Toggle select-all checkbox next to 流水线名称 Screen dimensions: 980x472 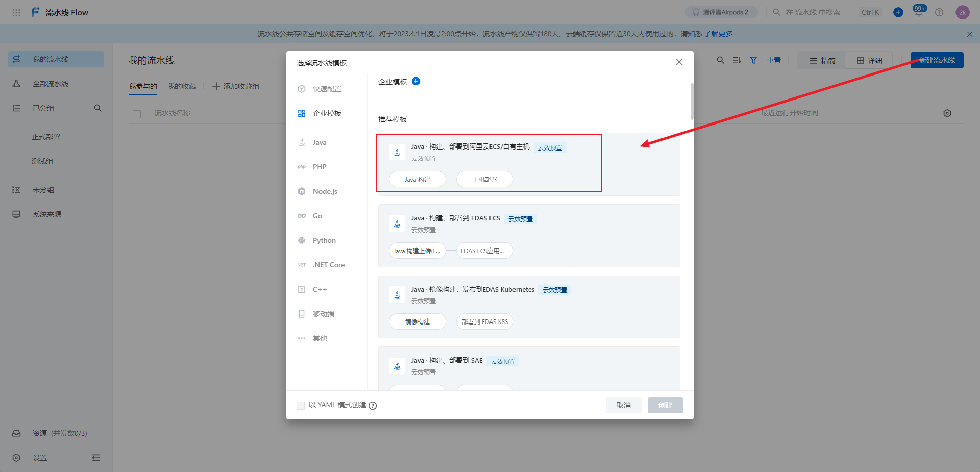[x=137, y=114]
